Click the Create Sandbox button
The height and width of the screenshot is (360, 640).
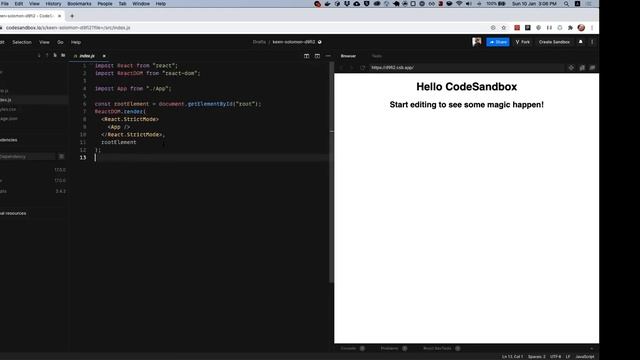[554, 42]
